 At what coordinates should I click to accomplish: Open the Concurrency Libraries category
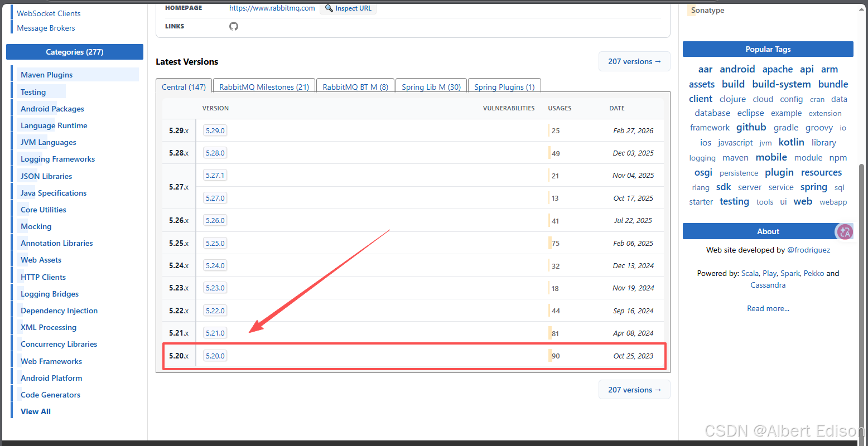click(x=59, y=344)
